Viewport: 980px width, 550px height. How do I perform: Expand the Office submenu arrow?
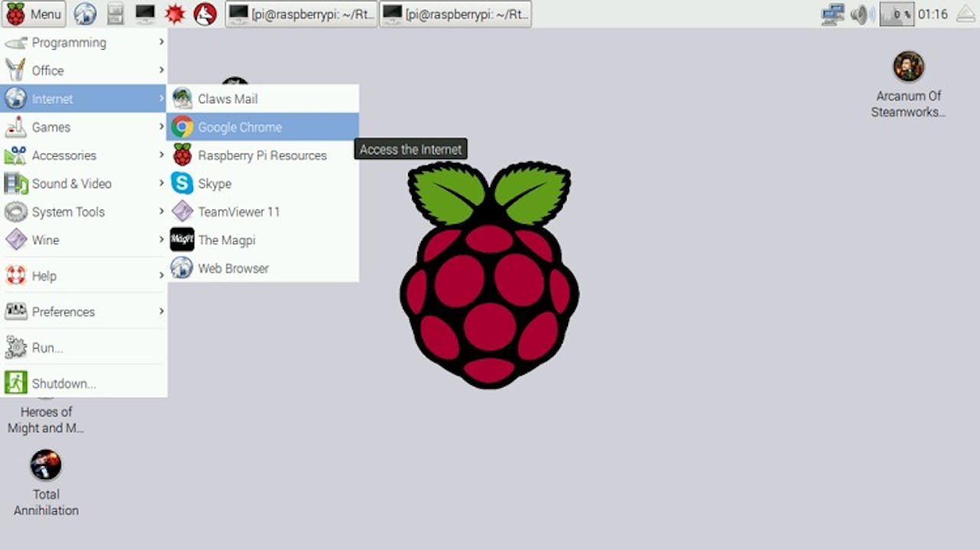tap(161, 70)
